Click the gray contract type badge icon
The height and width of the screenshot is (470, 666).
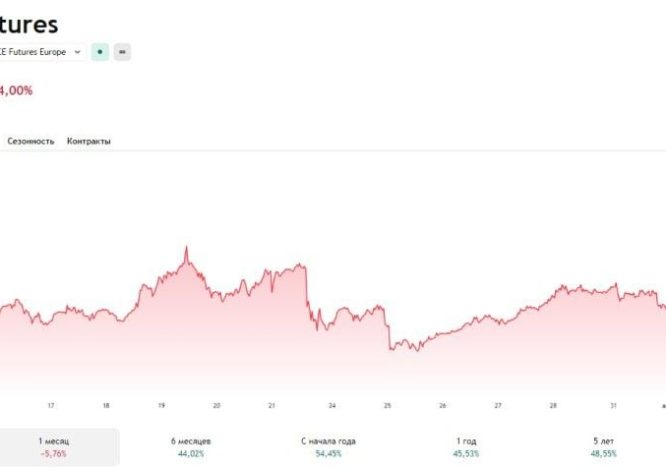(x=122, y=51)
